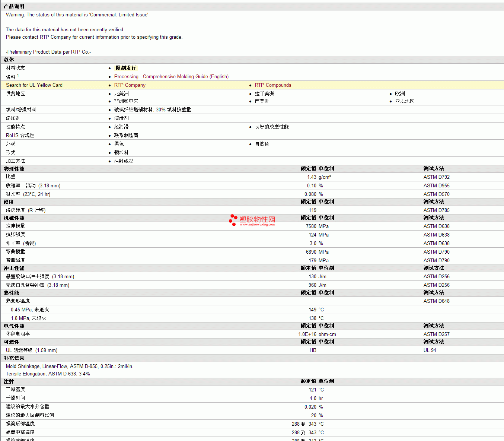
Task: Click the 塑胶物性网 red dots watermark logo
Action: 233,220
